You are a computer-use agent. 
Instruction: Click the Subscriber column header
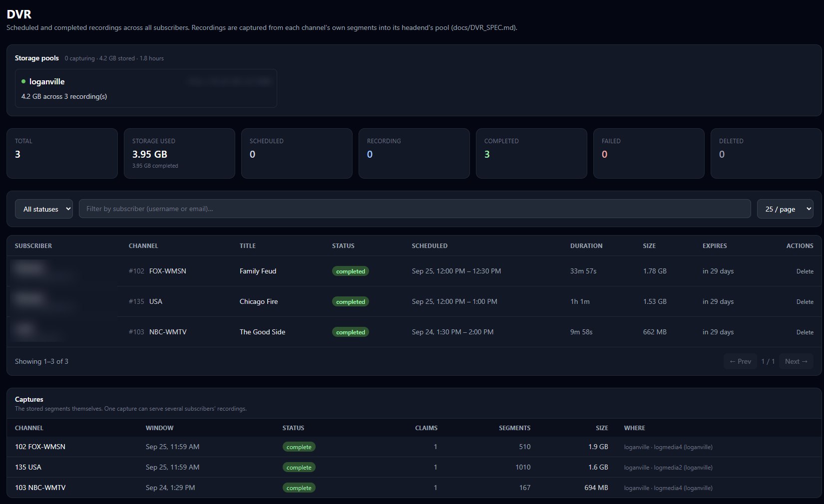click(x=33, y=246)
